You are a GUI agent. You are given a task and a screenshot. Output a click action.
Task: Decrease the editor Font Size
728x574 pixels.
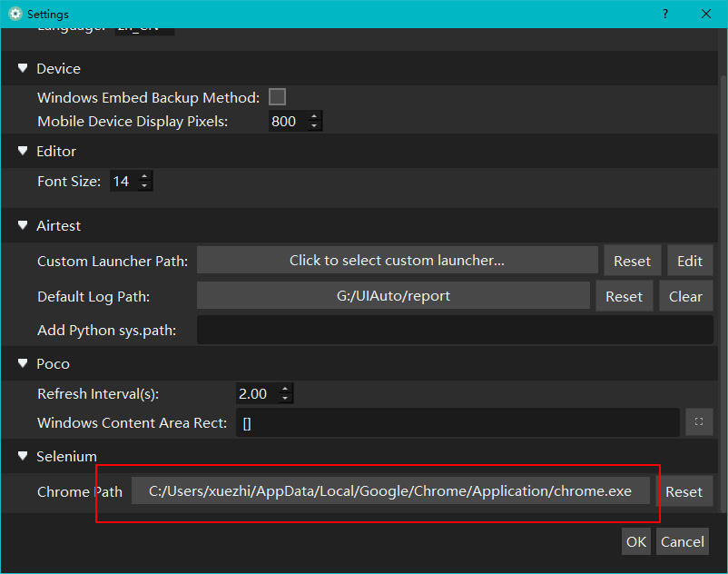coord(144,186)
